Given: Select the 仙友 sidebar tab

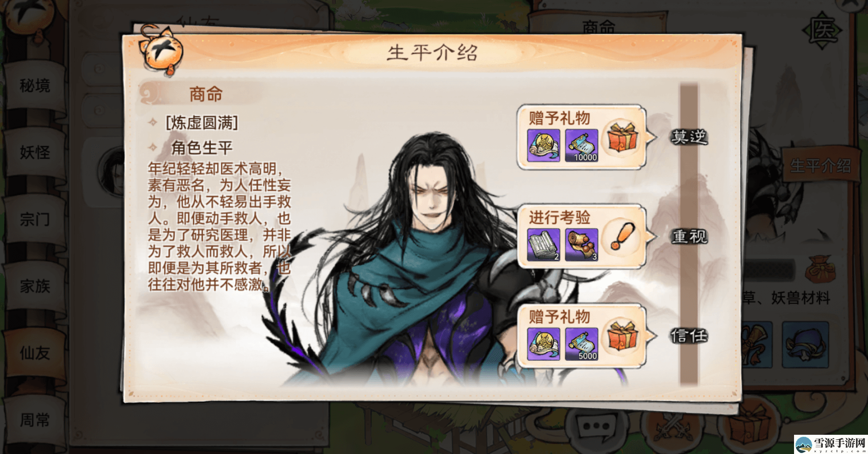Looking at the screenshot, I should coord(35,352).
